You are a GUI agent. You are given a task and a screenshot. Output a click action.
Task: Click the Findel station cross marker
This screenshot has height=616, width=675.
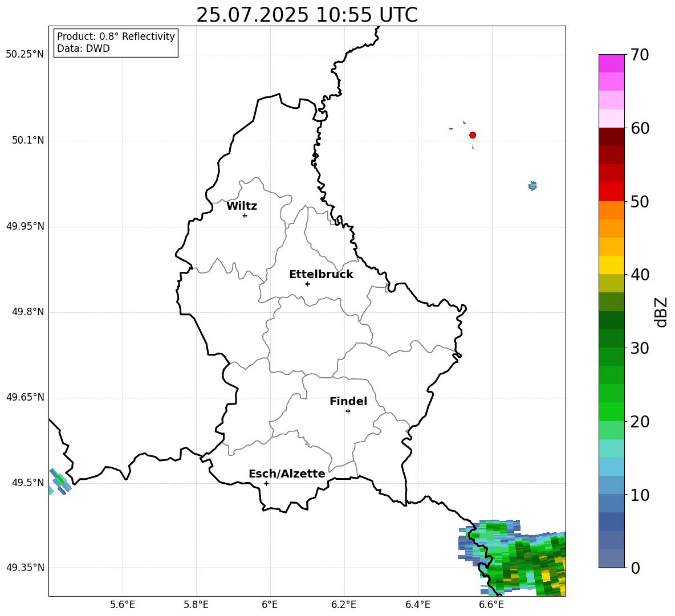tap(348, 411)
